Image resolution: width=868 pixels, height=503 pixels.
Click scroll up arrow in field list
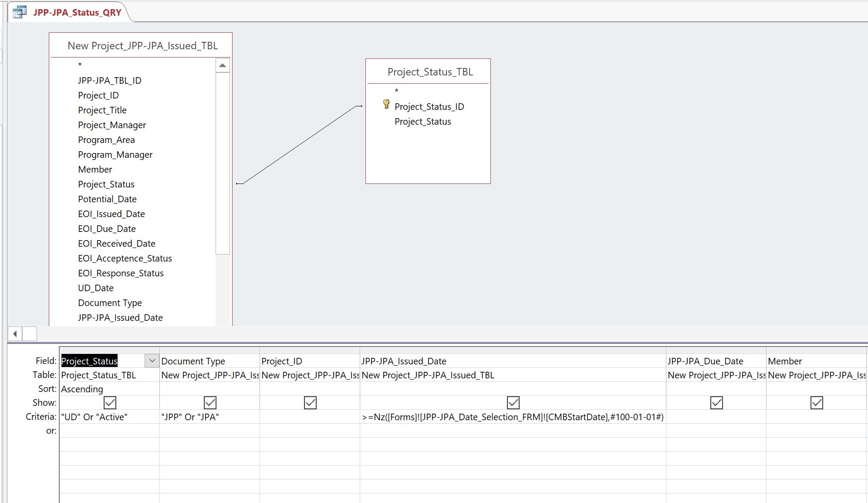pyautogui.click(x=223, y=65)
